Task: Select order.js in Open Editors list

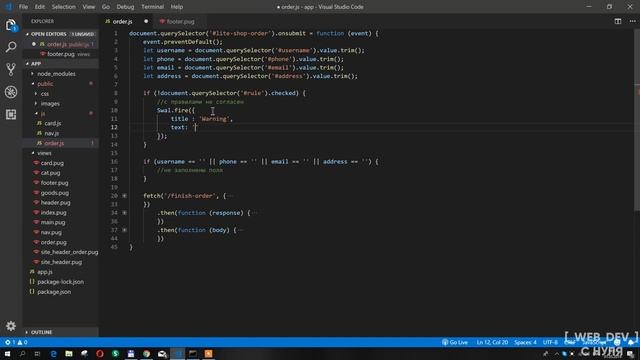Action: (x=61, y=44)
